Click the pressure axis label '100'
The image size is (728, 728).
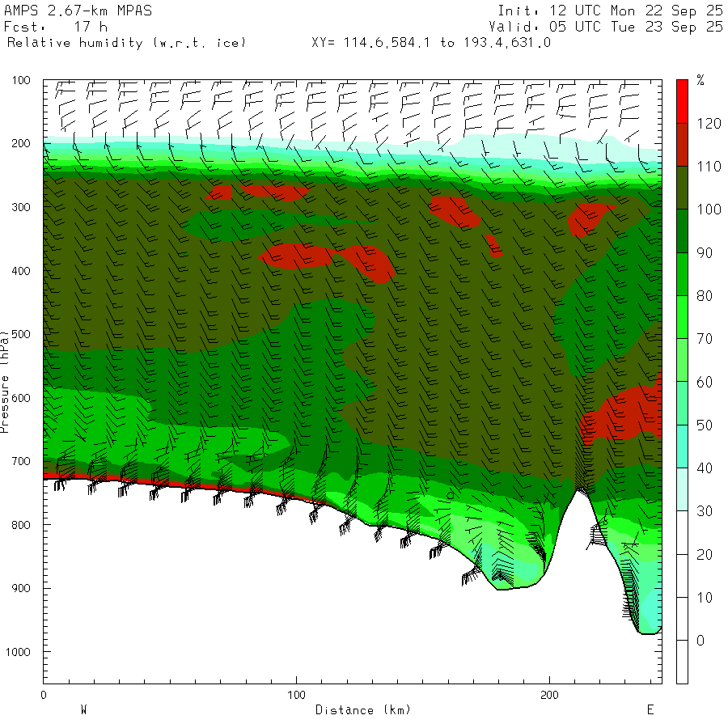click(21, 80)
